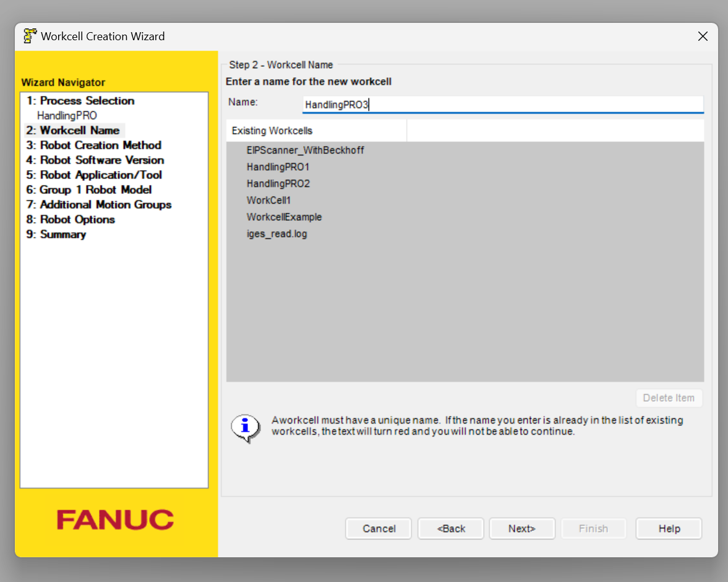This screenshot has width=728, height=582.
Task: Open step 4: Robot Software Version
Action: pyautogui.click(x=95, y=160)
